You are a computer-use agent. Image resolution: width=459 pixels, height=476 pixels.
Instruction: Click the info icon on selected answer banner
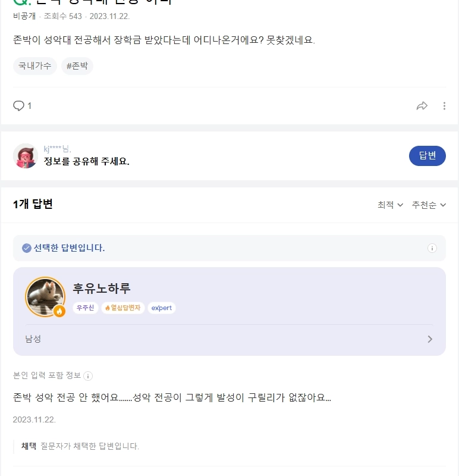pyautogui.click(x=432, y=248)
